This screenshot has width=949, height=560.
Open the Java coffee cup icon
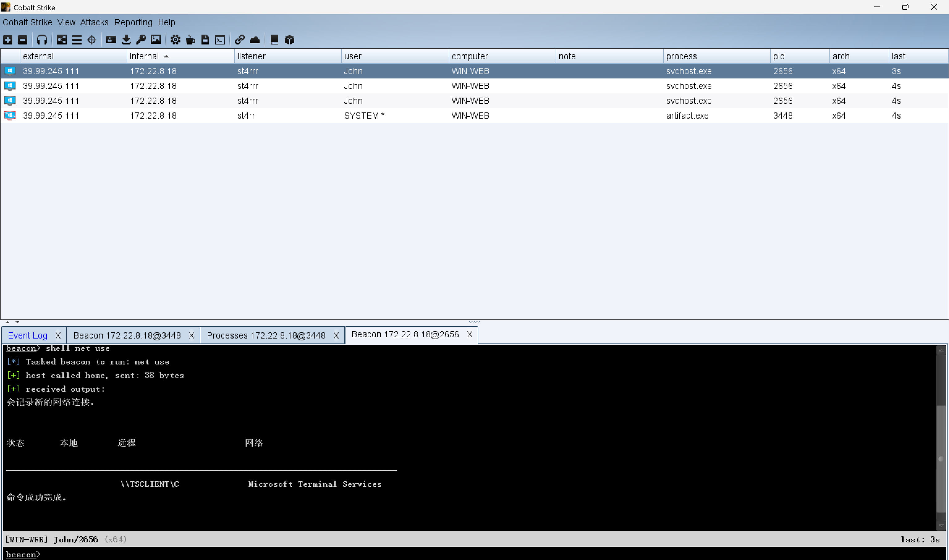190,40
